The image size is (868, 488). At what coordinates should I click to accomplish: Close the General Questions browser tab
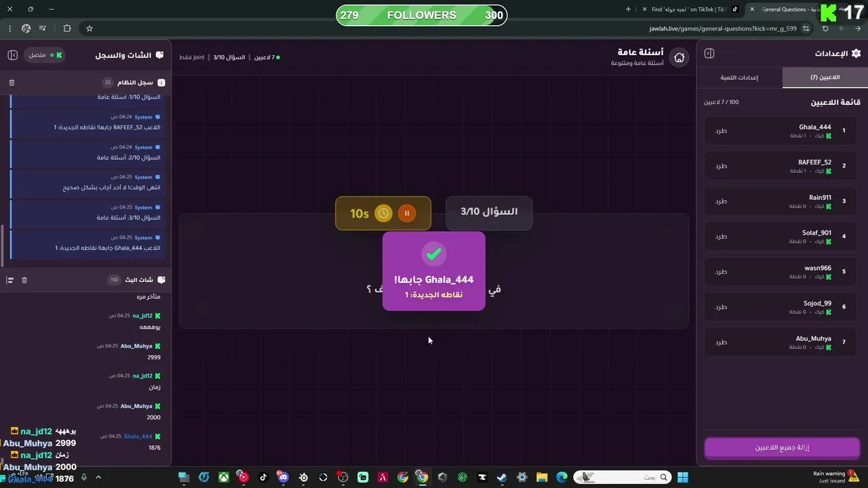[x=752, y=9]
